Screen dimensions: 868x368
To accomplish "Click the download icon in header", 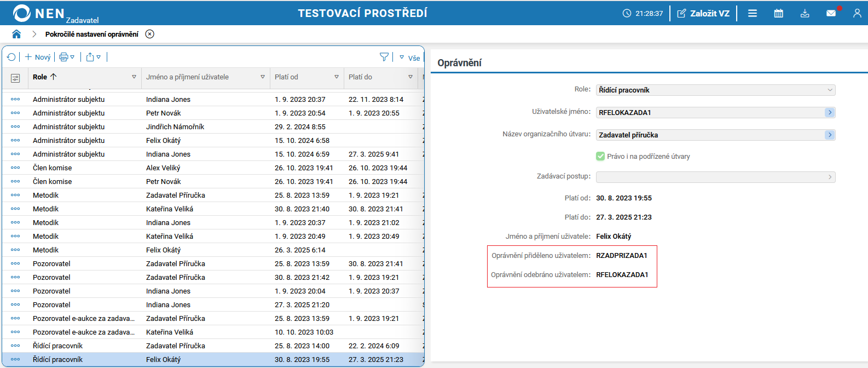I will tap(805, 13).
